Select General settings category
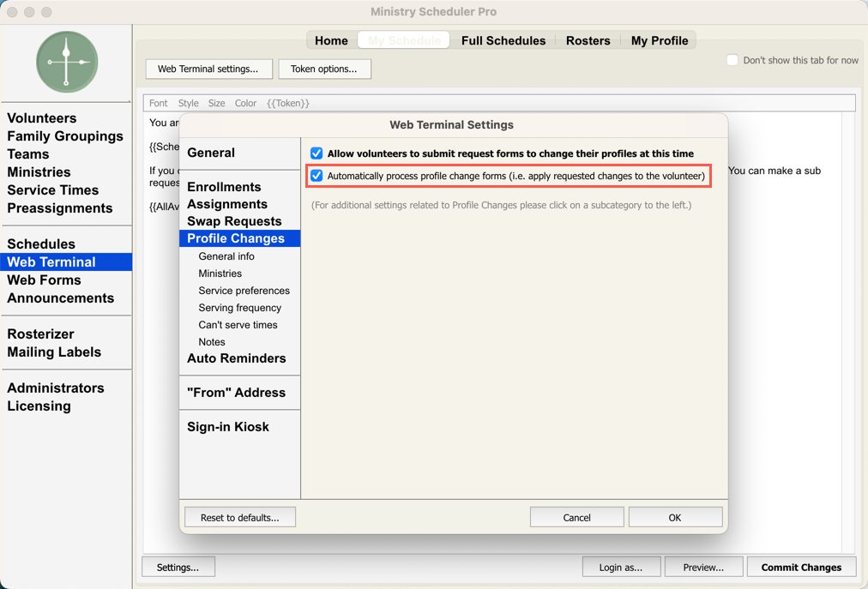The image size is (868, 589). pos(239,153)
